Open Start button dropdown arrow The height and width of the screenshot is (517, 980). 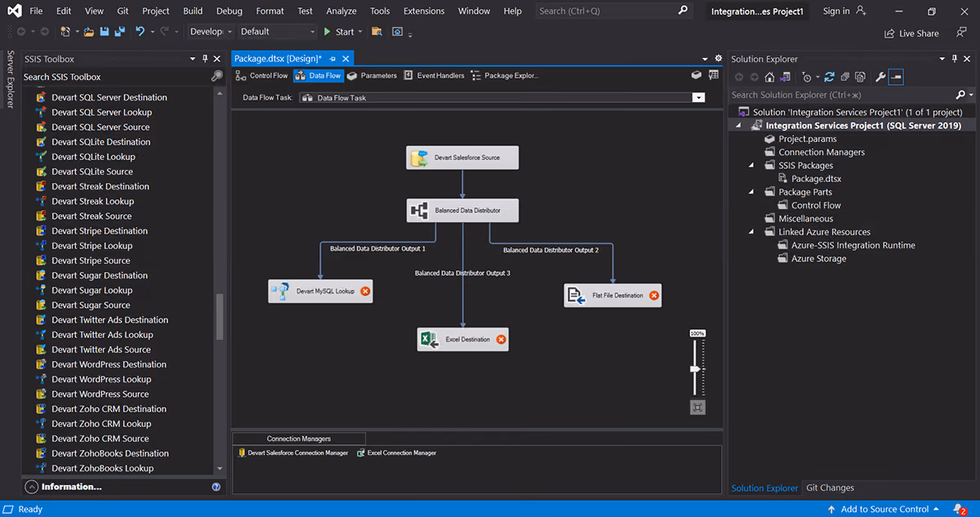[x=360, y=32]
